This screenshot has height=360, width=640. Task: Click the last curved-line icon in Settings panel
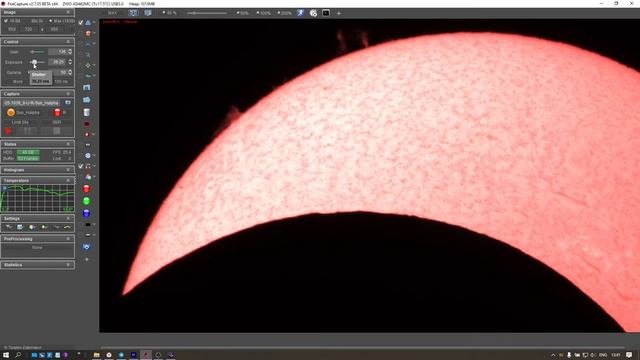(67, 227)
